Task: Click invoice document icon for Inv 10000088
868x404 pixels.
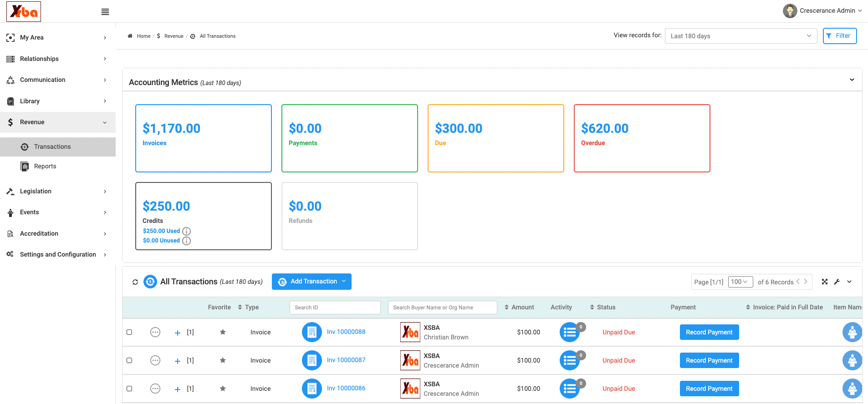Action: point(312,332)
